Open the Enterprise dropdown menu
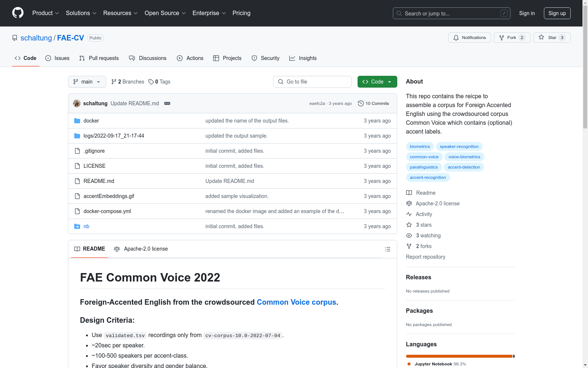Screen dimensions: 588x368 (x=209, y=13)
